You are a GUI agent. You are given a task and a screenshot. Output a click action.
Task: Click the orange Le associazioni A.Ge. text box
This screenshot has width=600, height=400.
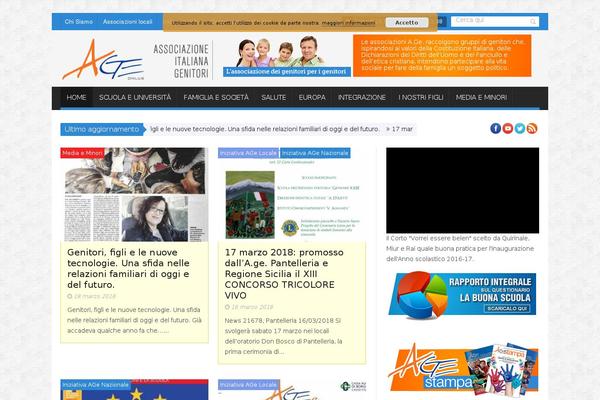[x=442, y=56]
